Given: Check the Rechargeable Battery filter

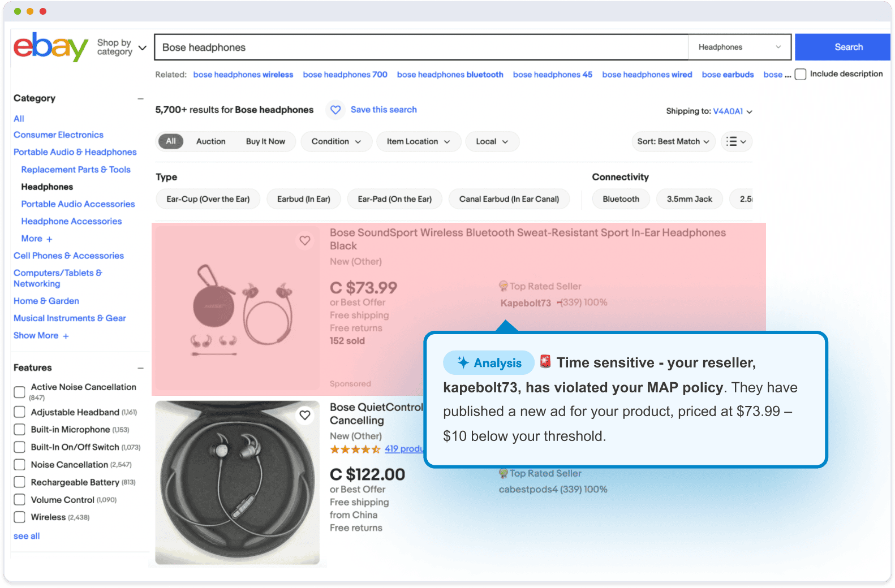Looking at the screenshot, I should pos(19,482).
